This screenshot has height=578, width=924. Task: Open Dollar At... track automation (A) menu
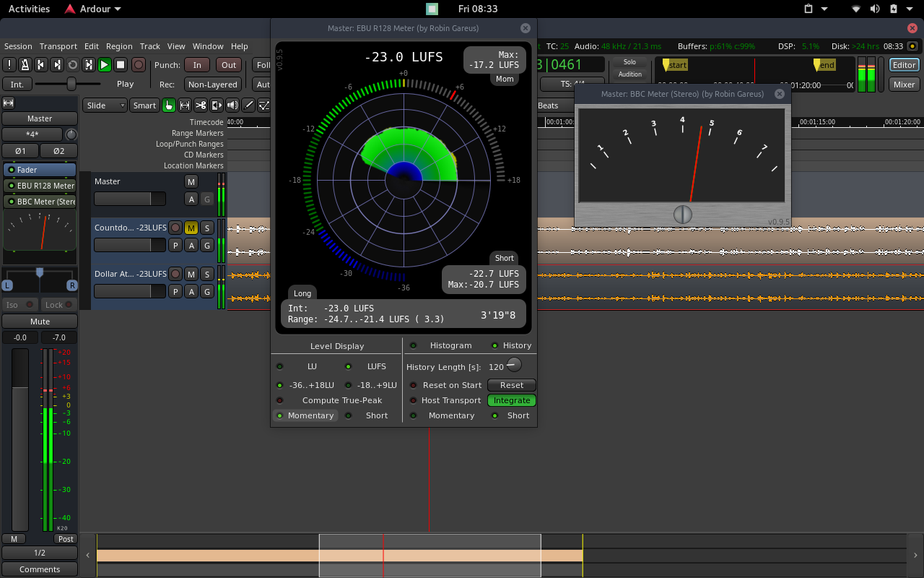(191, 291)
